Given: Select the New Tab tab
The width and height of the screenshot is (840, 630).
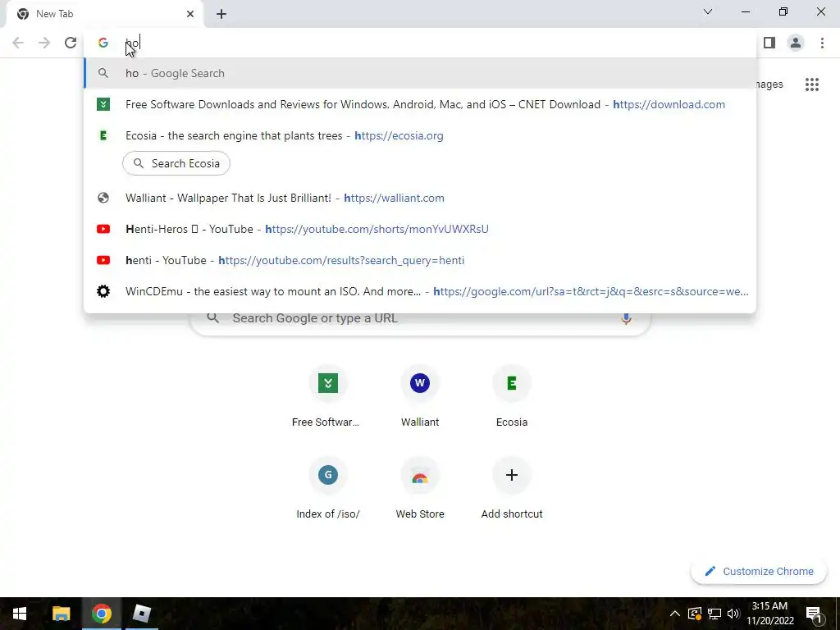Looking at the screenshot, I should click(105, 14).
